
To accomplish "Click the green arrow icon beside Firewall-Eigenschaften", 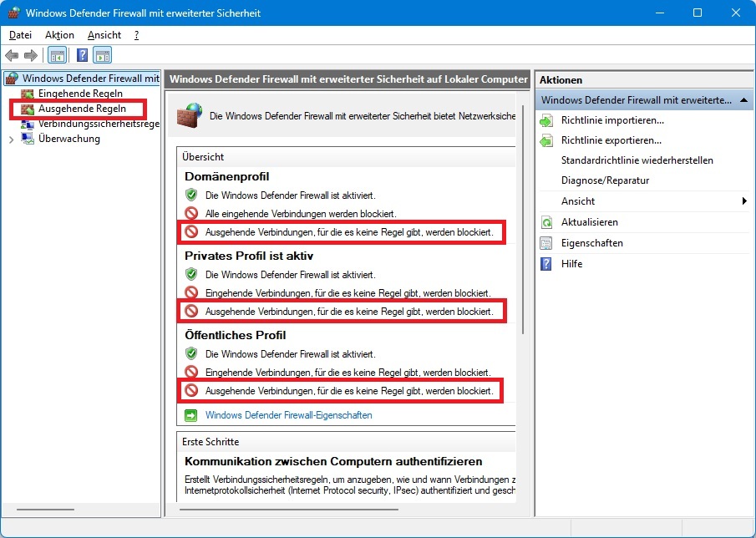I will 191,415.
